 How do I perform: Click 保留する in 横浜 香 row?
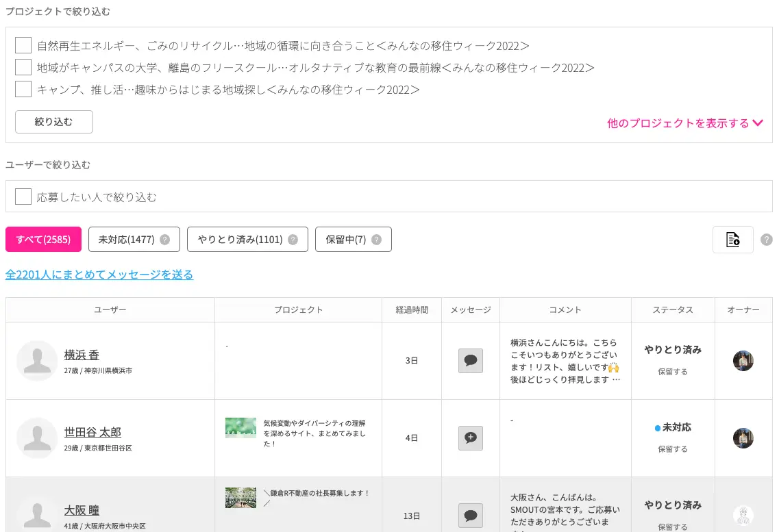[673, 372]
